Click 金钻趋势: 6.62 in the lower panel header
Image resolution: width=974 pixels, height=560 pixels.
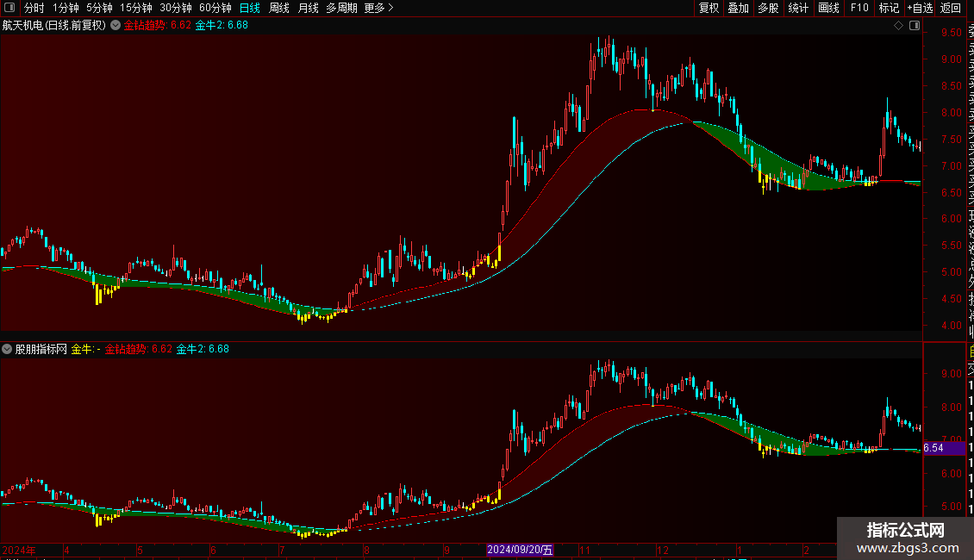point(139,350)
